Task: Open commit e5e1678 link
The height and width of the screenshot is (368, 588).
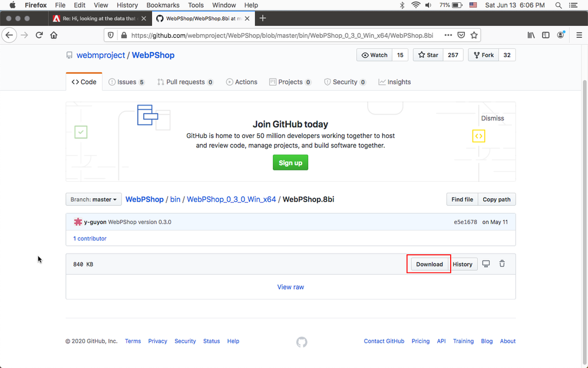Action: [465, 222]
